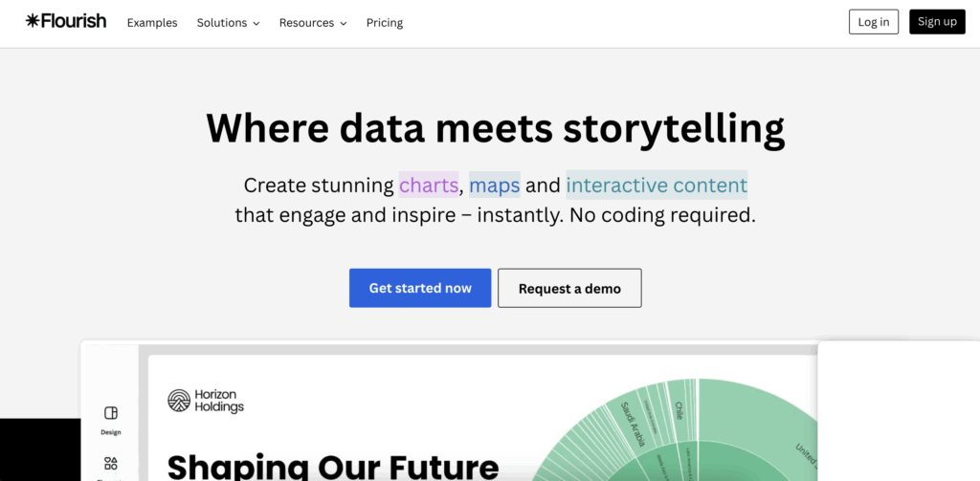
Task: Select the Chile segment of sunburst chart
Action: (x=680, y=409)
